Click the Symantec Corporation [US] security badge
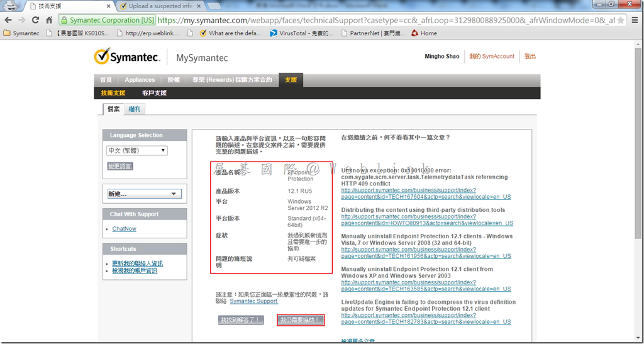The width and height of the screenshot is (644, 344). 108,20
